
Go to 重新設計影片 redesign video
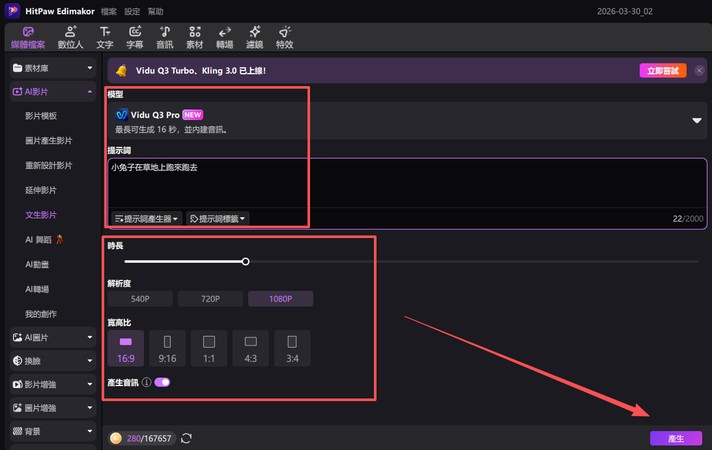click(49, 165)
